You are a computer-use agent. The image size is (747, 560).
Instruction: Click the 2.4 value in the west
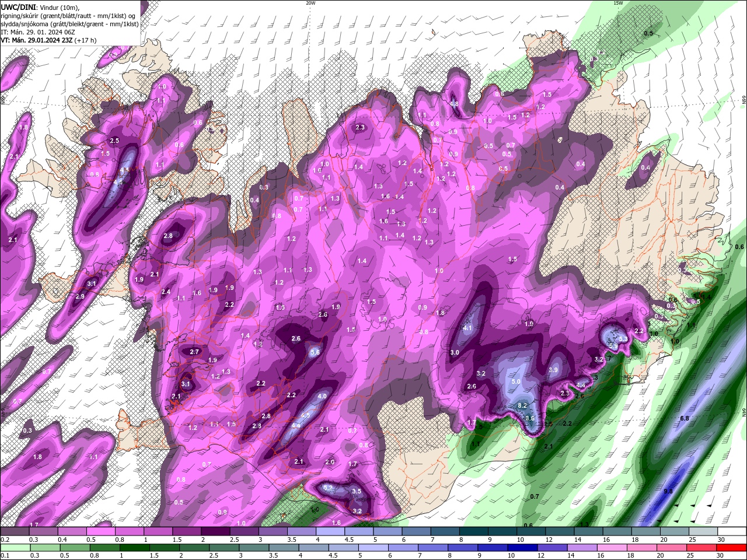[x=166, y=292]
